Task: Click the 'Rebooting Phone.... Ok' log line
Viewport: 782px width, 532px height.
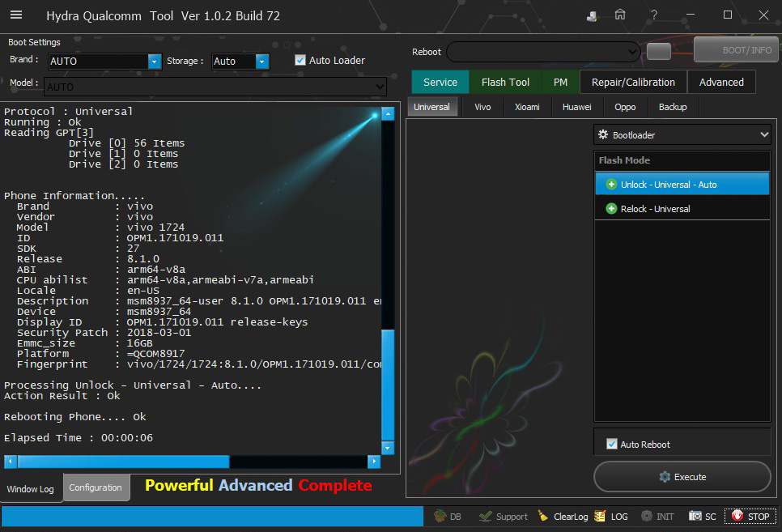Action: (x=74, y=417)
